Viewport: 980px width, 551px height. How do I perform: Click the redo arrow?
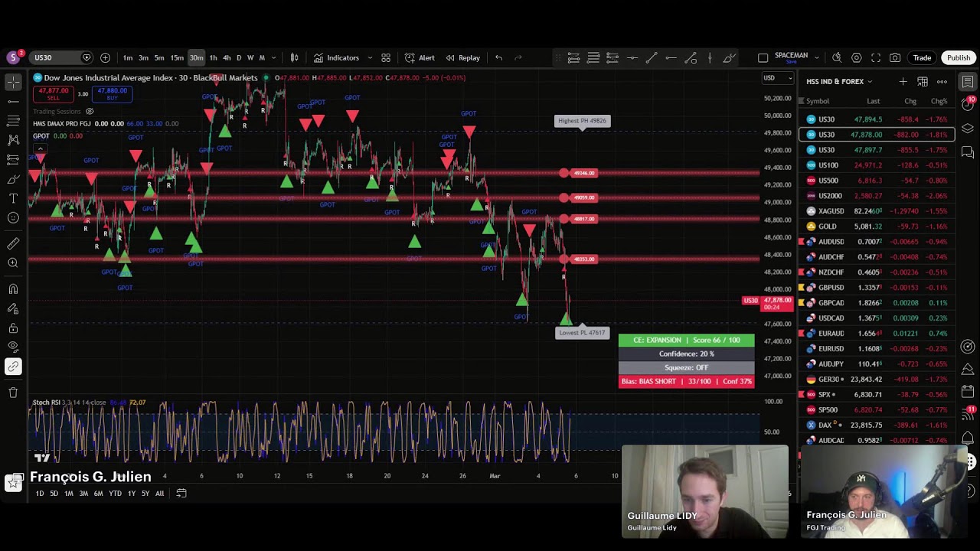click(518, 57)
